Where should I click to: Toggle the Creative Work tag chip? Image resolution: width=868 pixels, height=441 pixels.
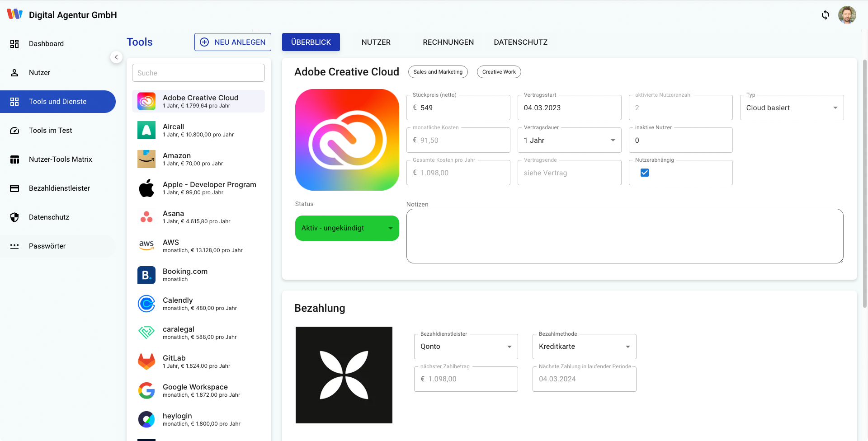(x=499, y=71)
